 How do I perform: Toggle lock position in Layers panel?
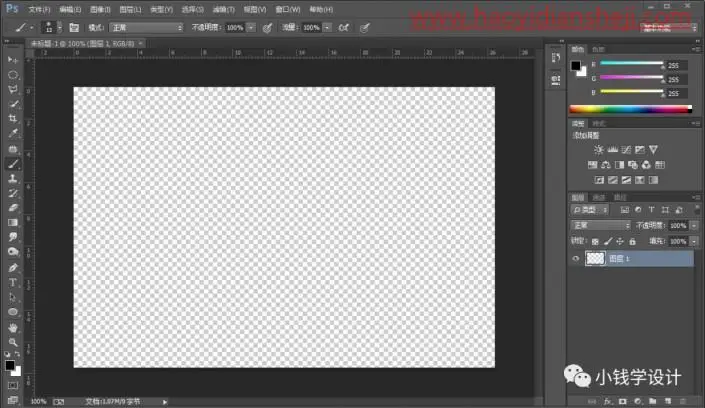620,242
